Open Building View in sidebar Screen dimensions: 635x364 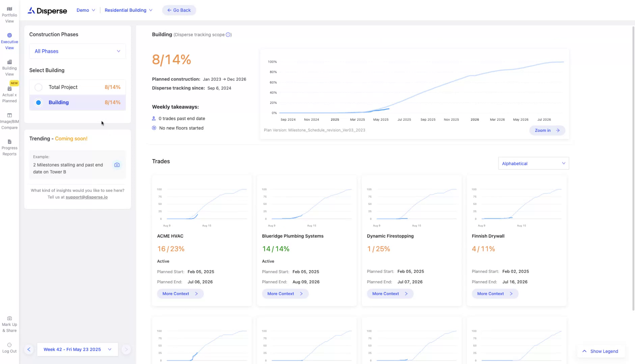9,68
